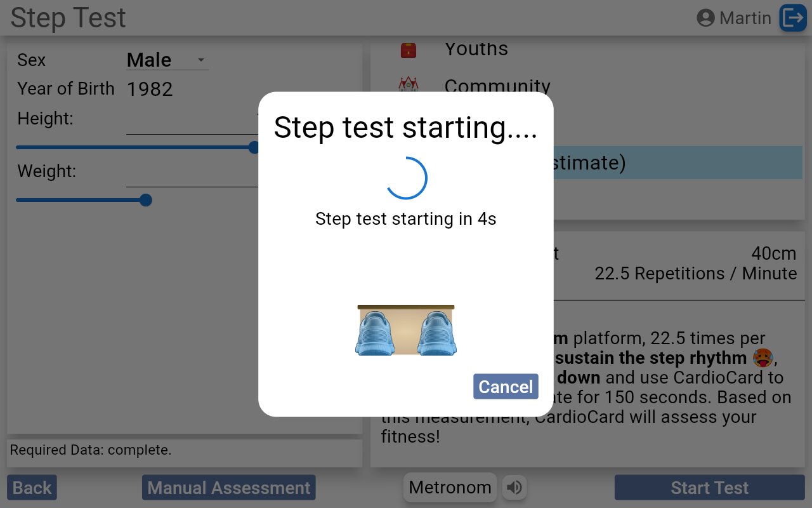Click the Weight slider handle

coord(145,200)
